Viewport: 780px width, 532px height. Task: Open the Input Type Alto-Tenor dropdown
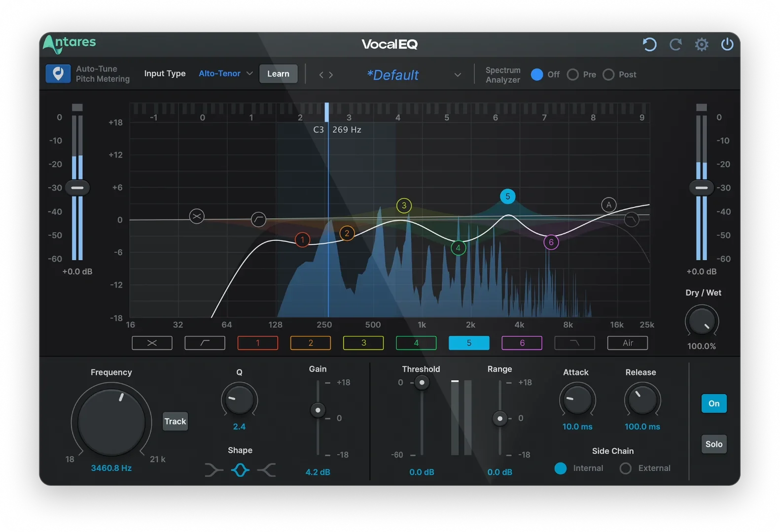225,73
